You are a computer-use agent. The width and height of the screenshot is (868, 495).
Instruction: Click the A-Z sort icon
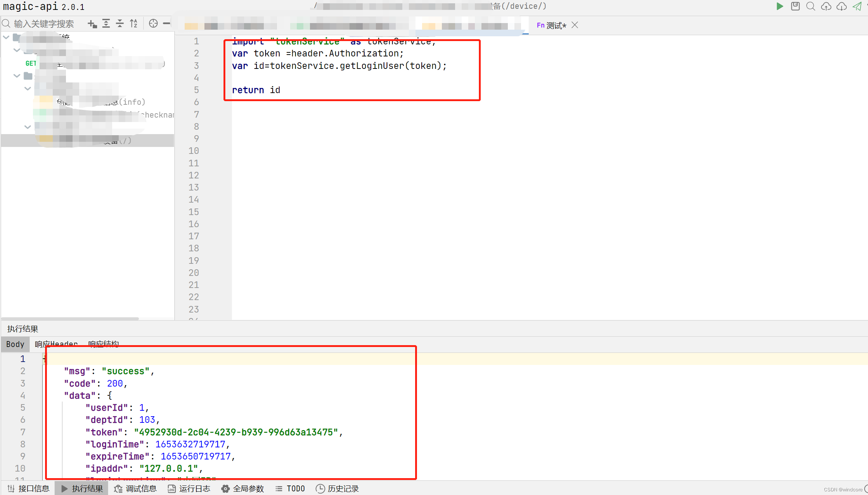[134, 24]
